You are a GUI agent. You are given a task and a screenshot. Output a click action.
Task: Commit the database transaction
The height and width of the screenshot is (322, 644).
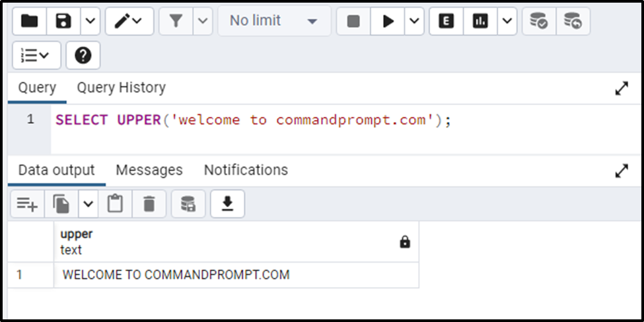point(539,21)
